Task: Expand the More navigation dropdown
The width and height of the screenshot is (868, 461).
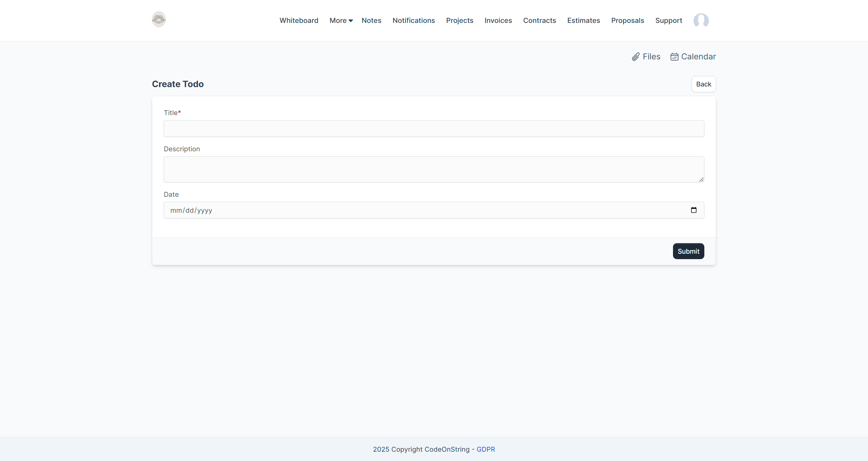Action: coord(341,20)
